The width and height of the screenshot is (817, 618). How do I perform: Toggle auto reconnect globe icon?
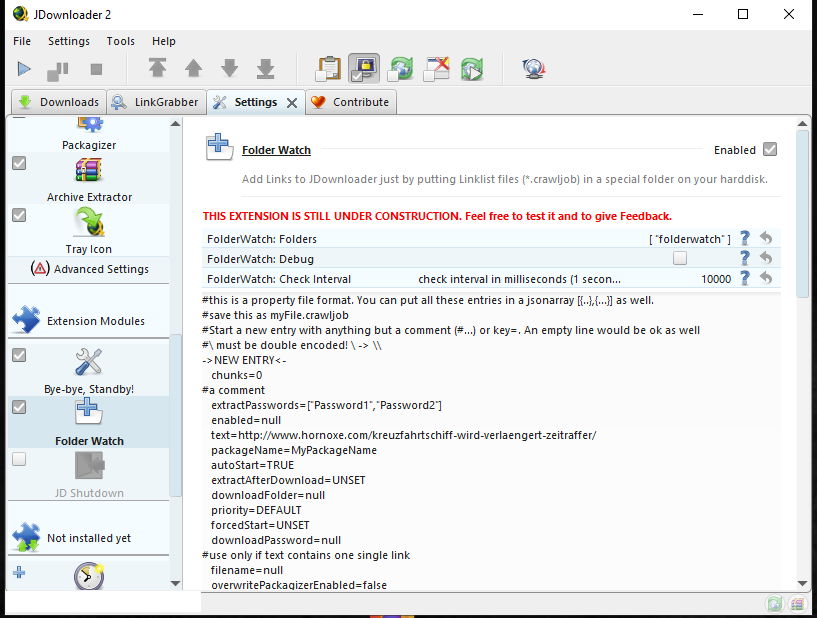[x=401, y=69]
